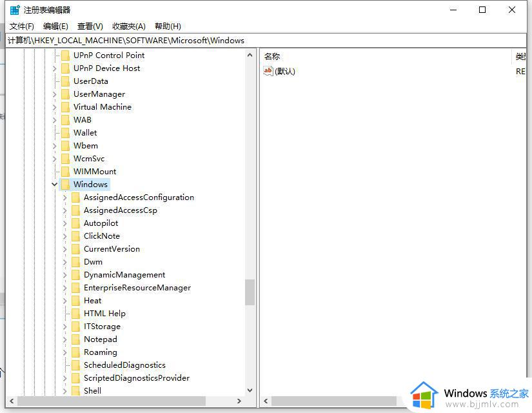Open the 编辑(E) menu
The width and height of the screenshot is (532, 413).
[55, 26]
